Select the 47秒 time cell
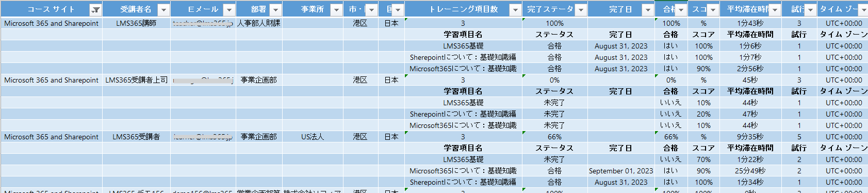This screenshot has width=868, height=193. point(750,114)
